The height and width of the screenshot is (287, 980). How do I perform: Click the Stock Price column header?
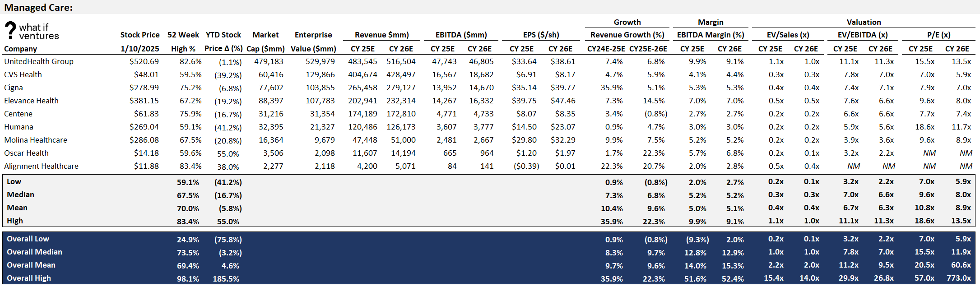click(140, 35)
